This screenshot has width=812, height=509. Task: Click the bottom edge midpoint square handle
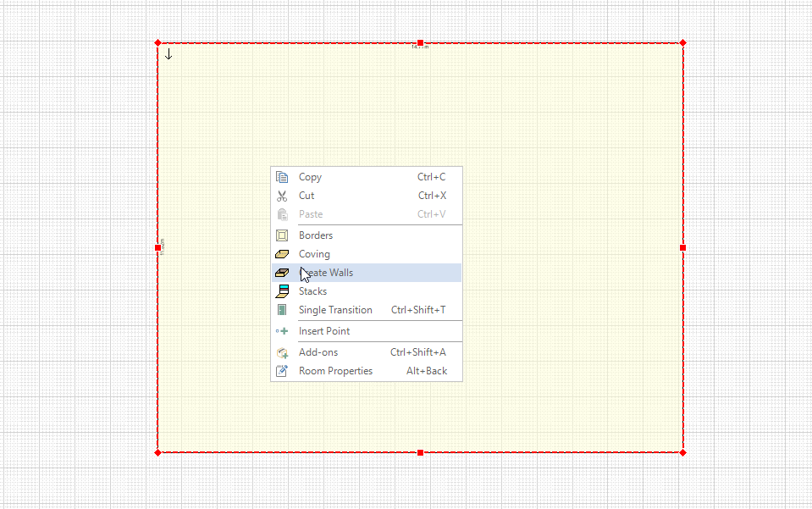(421, 453)
